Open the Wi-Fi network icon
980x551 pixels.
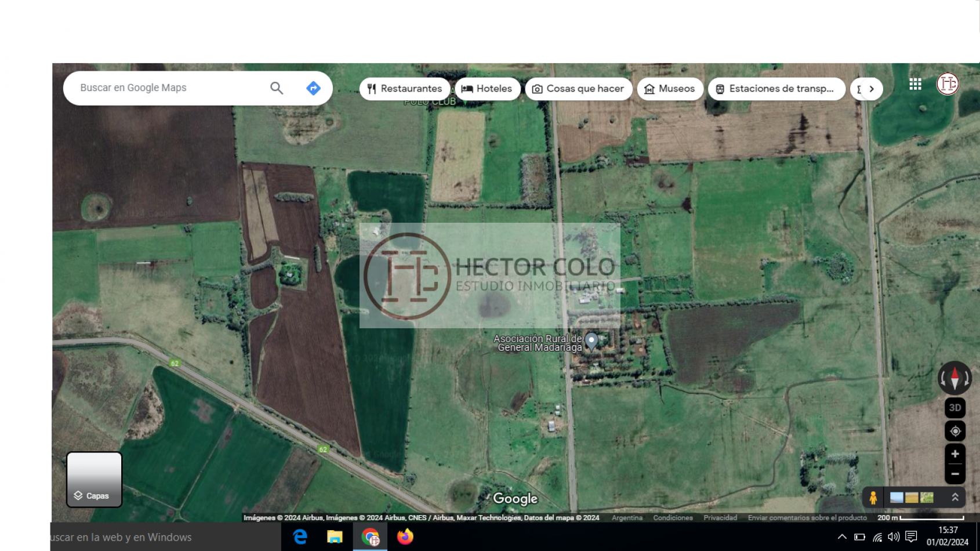(x=877, y=537)
